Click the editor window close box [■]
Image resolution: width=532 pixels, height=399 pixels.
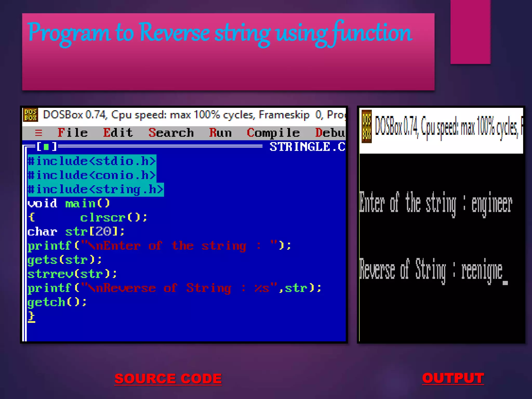(46, 147)
